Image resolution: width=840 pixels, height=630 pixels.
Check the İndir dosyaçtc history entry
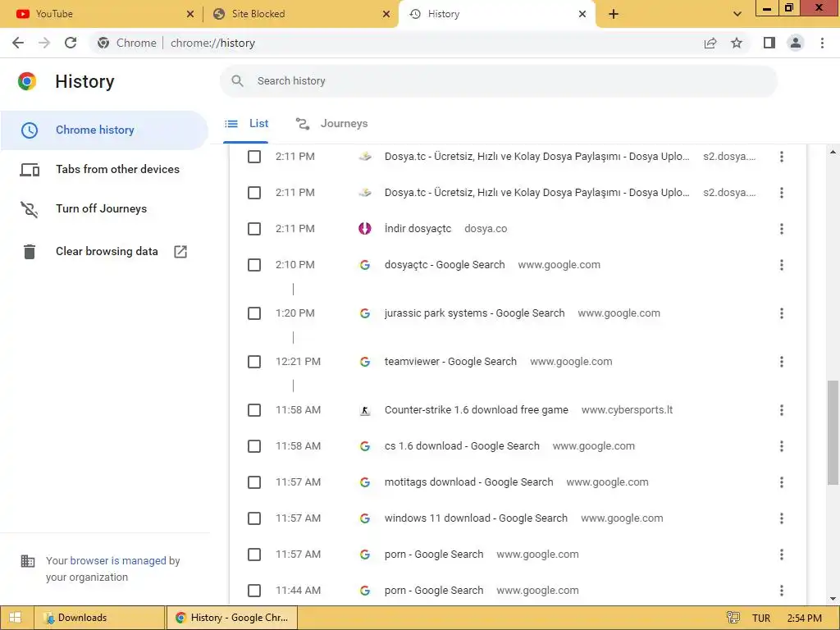[x=254, y=229]
